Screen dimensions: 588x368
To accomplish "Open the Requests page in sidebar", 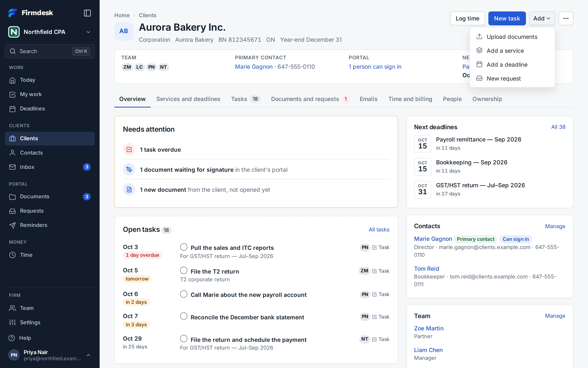I will pos(50,211).
